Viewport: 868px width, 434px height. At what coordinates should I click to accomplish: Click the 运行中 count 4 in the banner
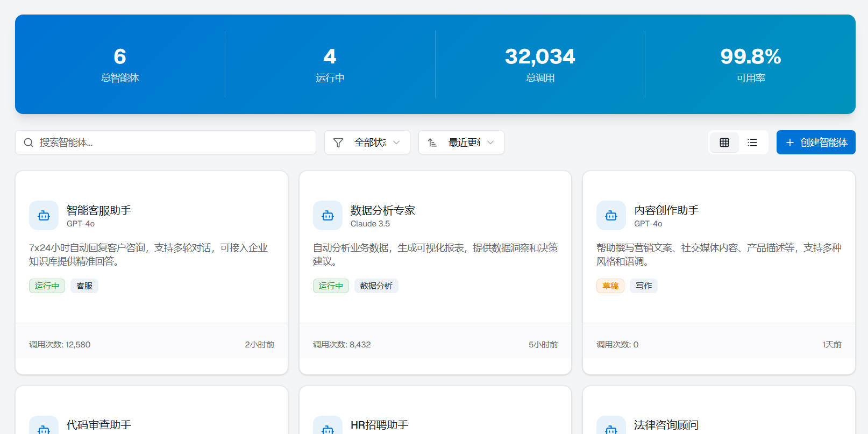click(x=330, y=56)
